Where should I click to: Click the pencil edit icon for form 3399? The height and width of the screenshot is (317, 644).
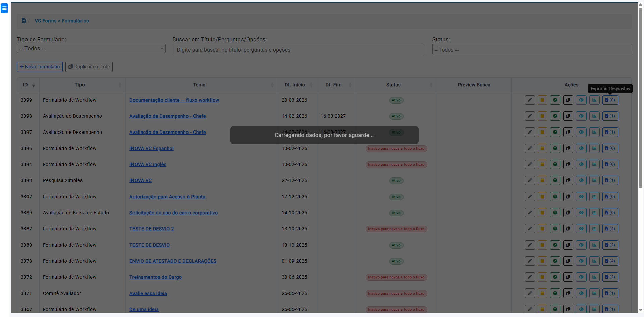(x=530, y=100)
